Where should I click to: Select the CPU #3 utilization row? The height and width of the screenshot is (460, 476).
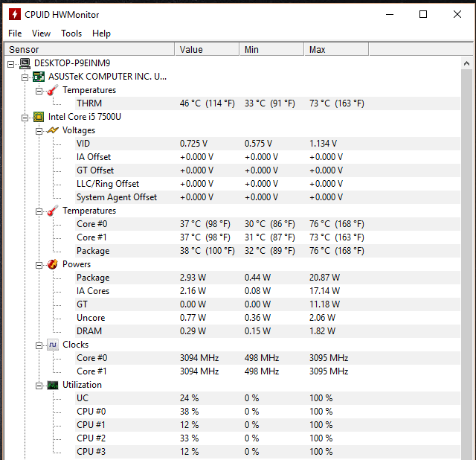tap(268, 452)
